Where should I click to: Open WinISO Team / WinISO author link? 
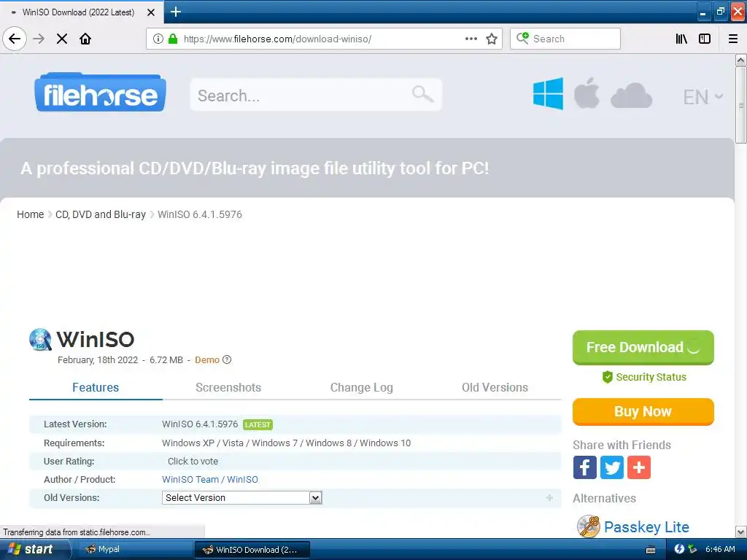click(210, 480)
